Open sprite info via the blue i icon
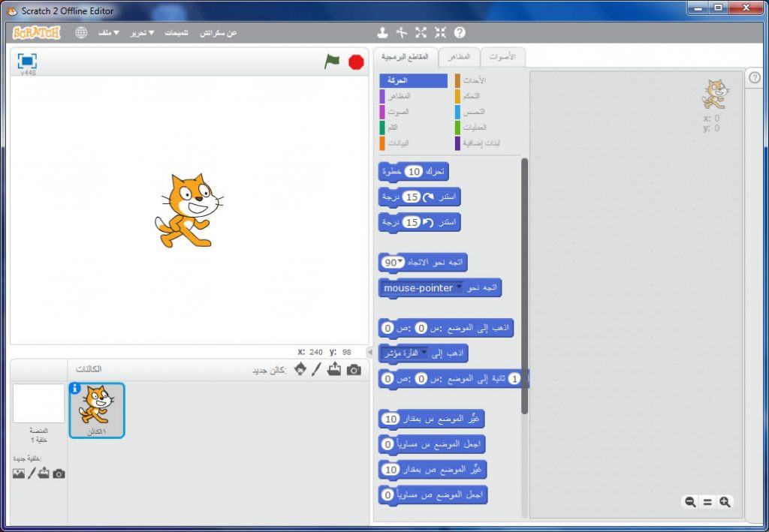Screen dimensions: 769x532 point(74,388)
